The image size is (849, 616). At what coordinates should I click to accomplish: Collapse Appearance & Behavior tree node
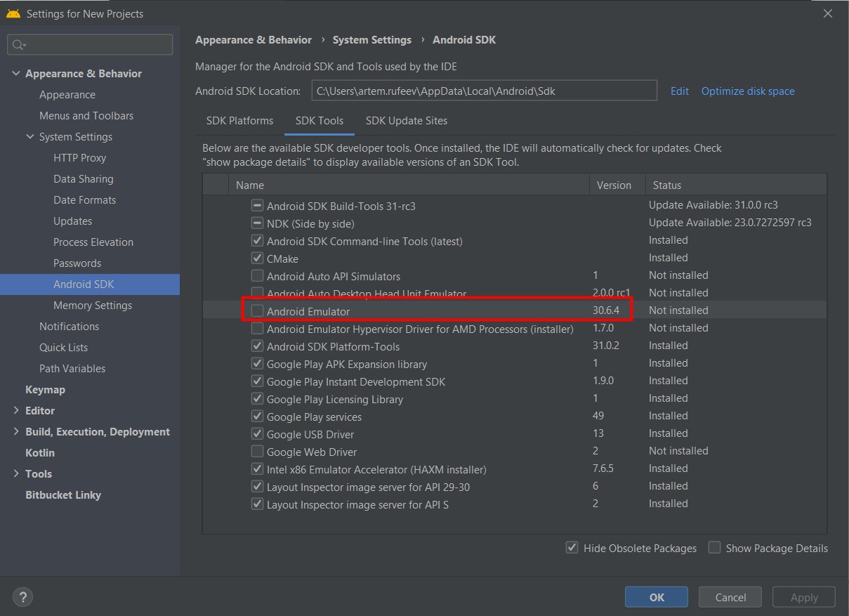(17, 73)
